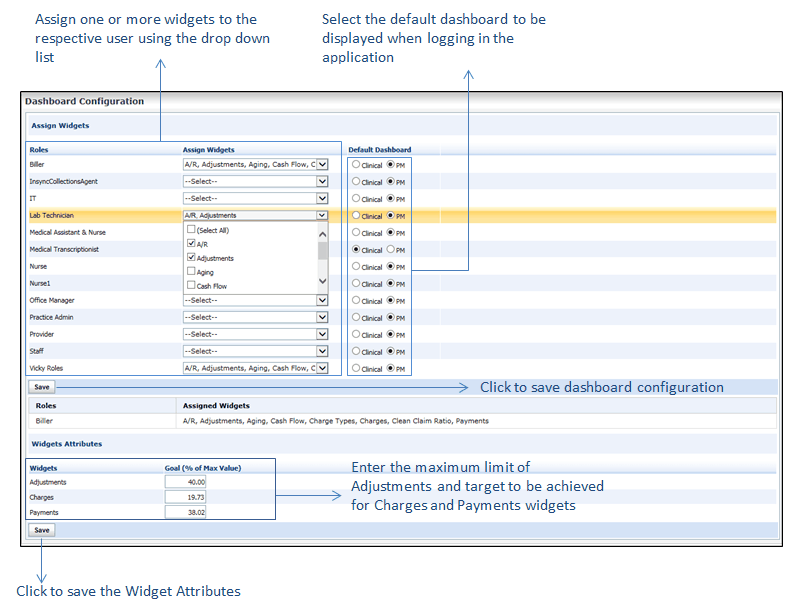Select Clinical dashboard for Biller
Viewport: 810px width, 606px height.
[x=356, y=164]
